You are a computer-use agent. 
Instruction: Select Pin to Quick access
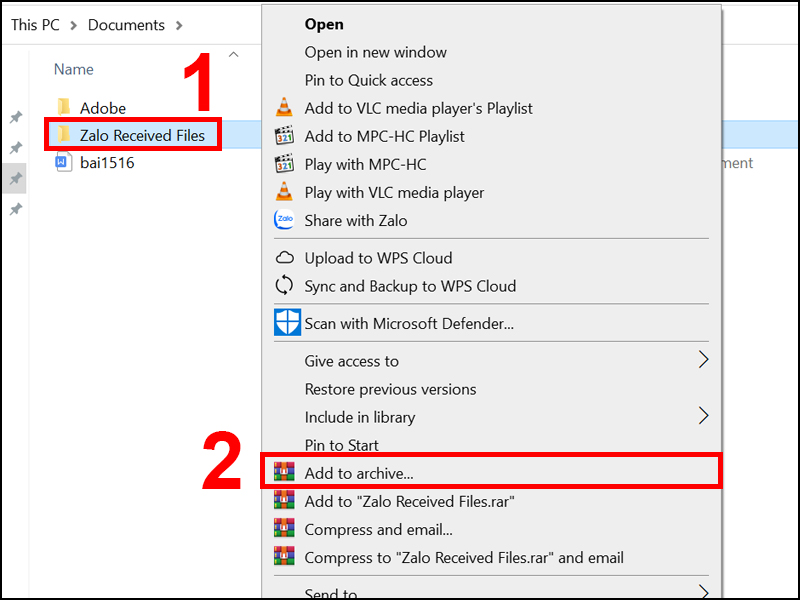click(x=368, y=80)
